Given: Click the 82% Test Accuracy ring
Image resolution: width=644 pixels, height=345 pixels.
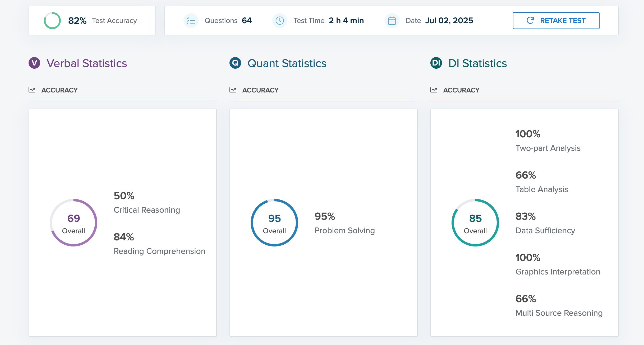Looking at the screenshot, I should (52, 20).
